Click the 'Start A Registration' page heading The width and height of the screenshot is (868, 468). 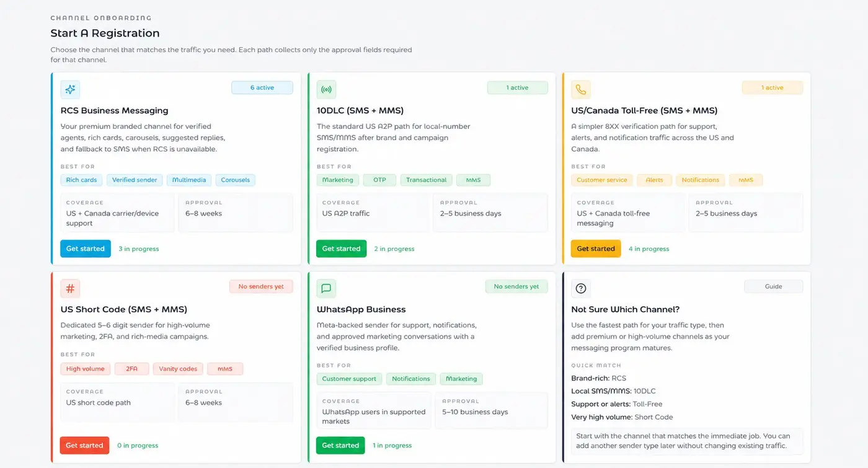click(105, 33)
